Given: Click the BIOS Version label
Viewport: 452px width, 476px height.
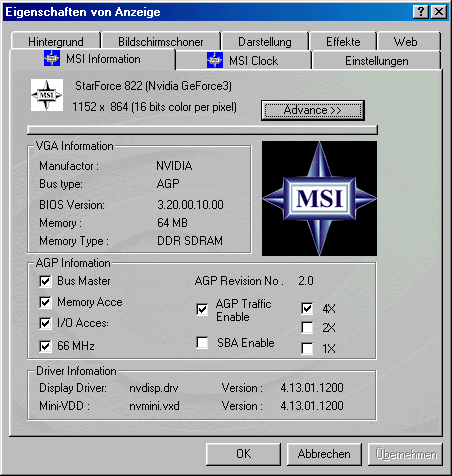Looking at the screenshot, I should click(72, 205).
